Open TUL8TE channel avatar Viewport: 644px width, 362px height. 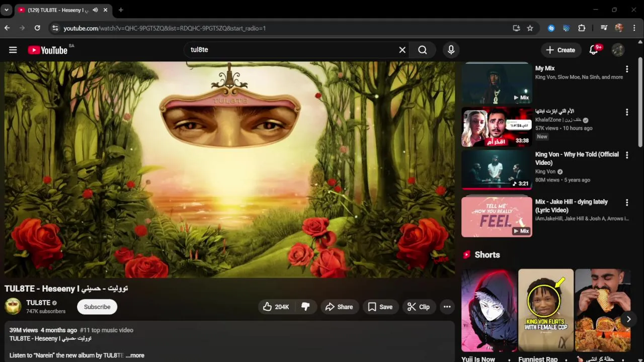click(13, 306)
